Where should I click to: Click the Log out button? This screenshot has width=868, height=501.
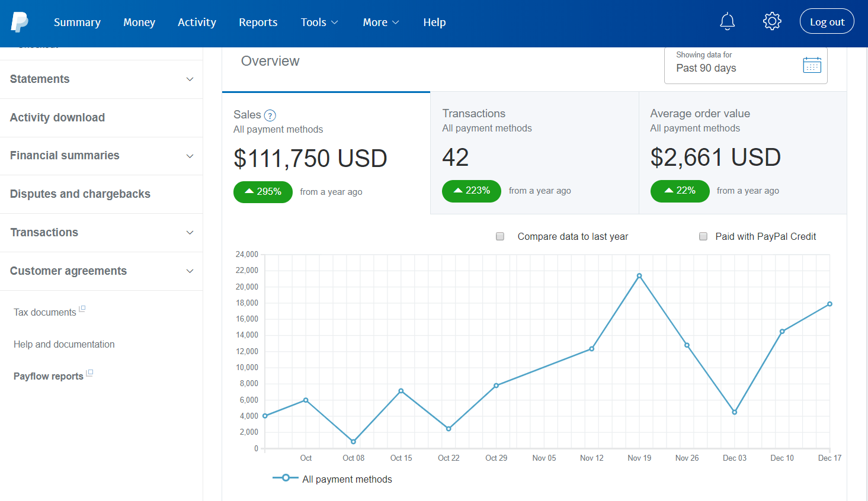[x=827, y=21]
